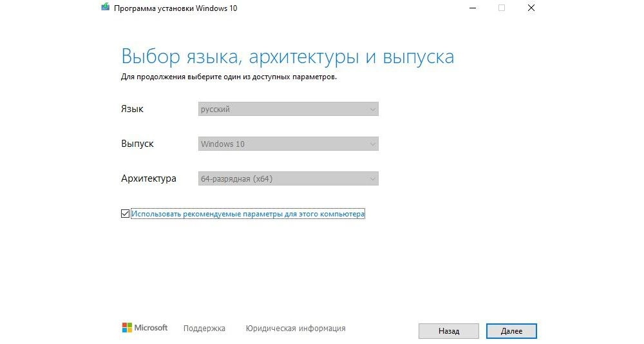Viewport: 644px width, 344px height.
Task: Click the Windows 10 setup program icon
Action: point(106,7)
